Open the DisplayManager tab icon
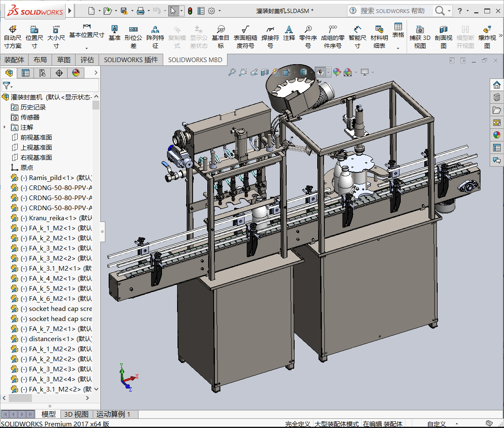The image size is (504, 428). pos(76,73)
